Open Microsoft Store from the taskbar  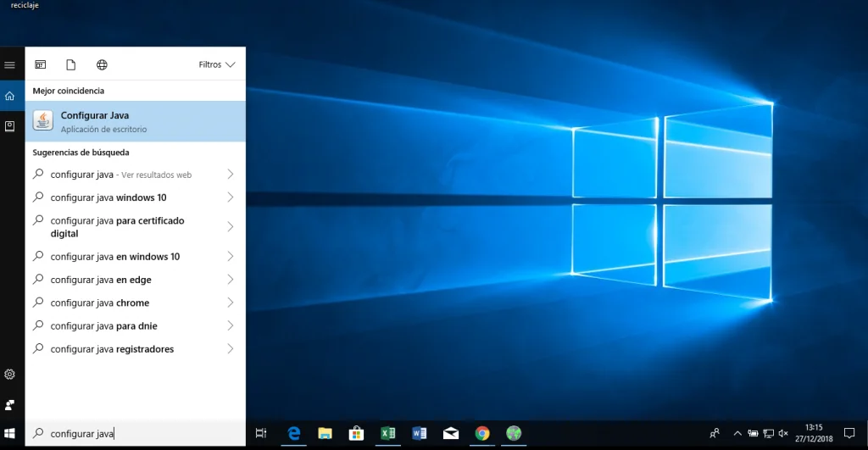pos(356,433)
